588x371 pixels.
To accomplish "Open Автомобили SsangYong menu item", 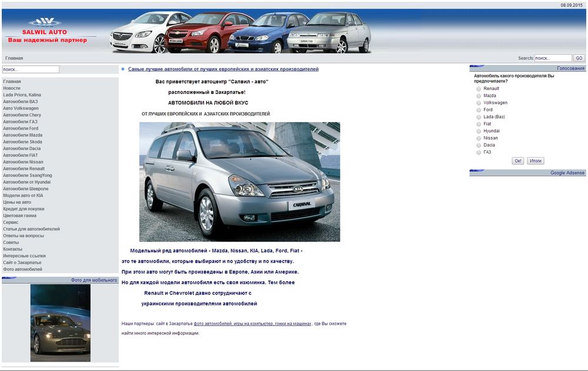I will pyautogui.click(x=28, y=176).
